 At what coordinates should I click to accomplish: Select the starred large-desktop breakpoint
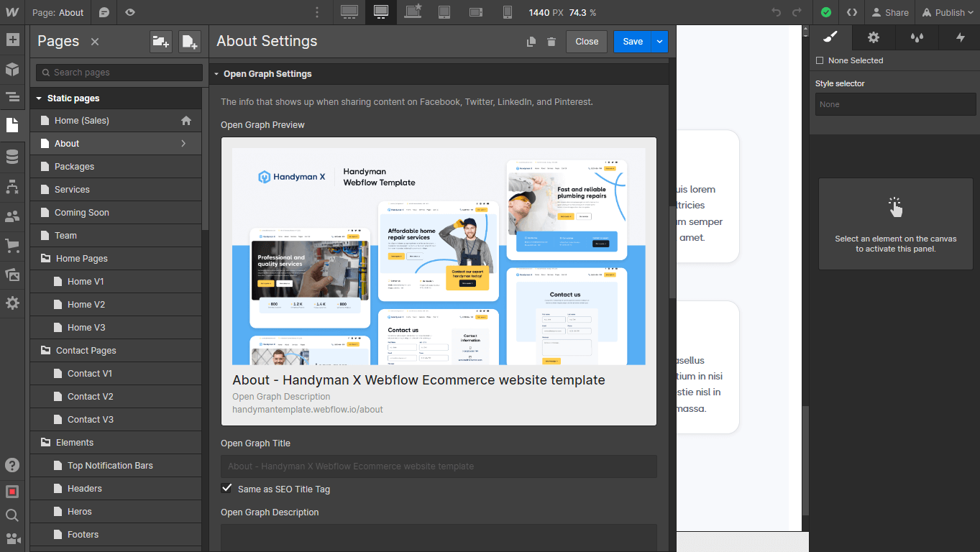click(x=413, y=12)
